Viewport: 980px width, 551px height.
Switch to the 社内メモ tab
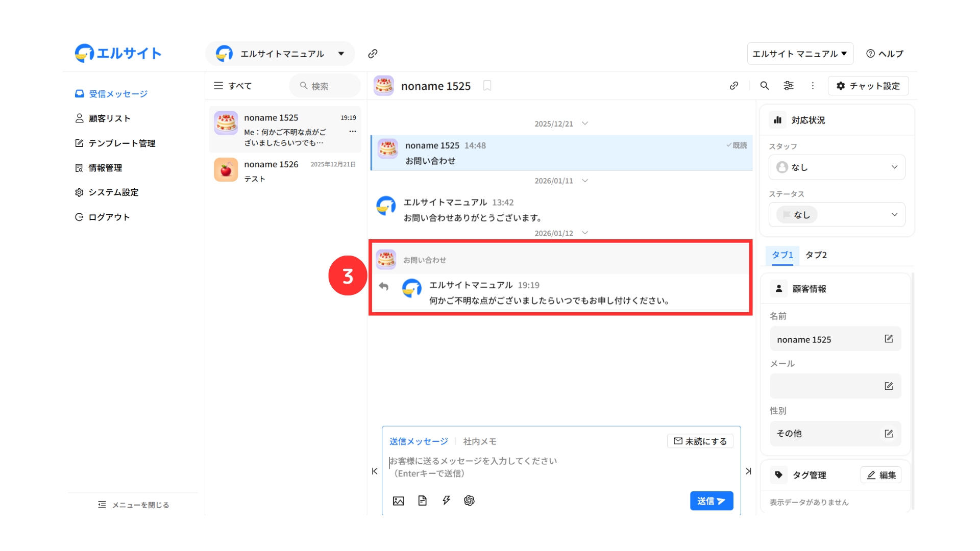coord(479,441)
